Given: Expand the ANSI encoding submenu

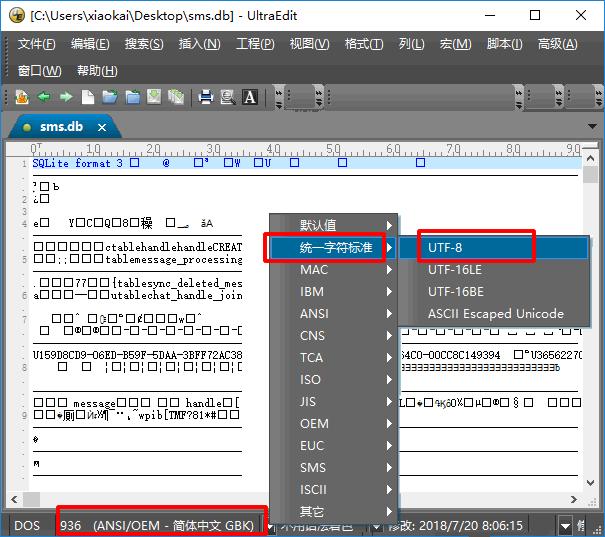Looking at the screenshot, I should [x=332, y=313].
